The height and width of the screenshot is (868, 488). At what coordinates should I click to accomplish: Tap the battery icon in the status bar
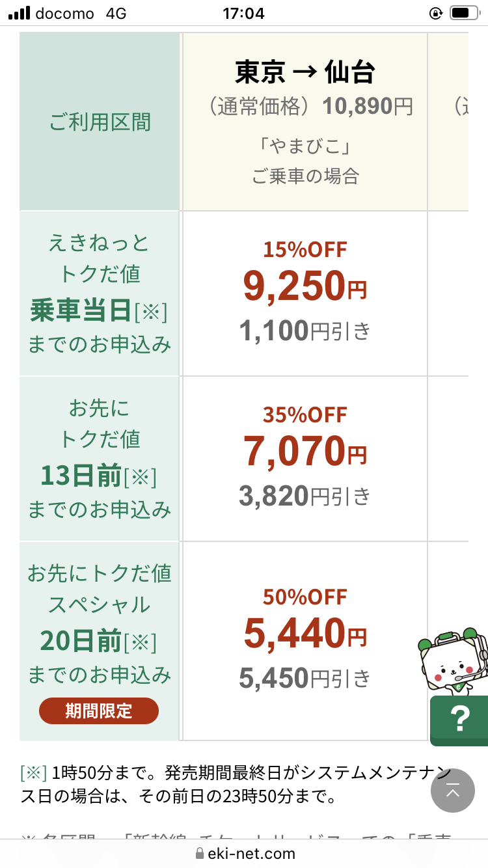(x=464, y=13)
